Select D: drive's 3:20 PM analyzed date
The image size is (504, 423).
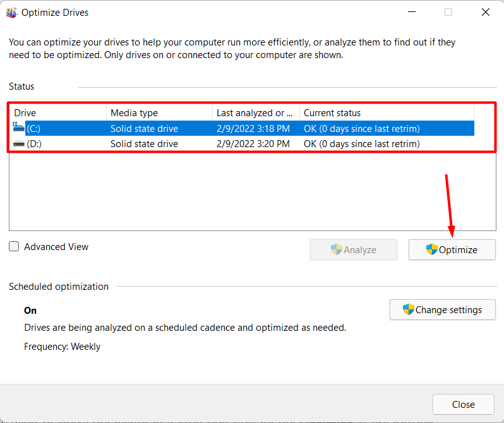(x=253, y=144)
